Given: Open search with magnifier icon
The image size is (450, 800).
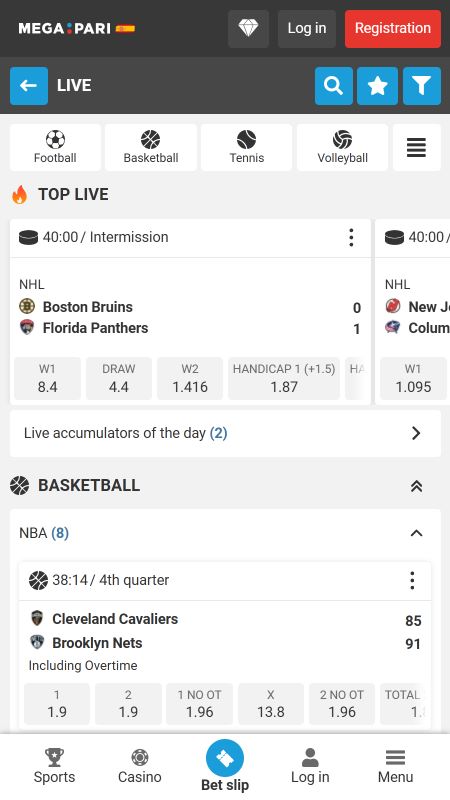Looking at the screenshot, I should [x=334, y=86].
